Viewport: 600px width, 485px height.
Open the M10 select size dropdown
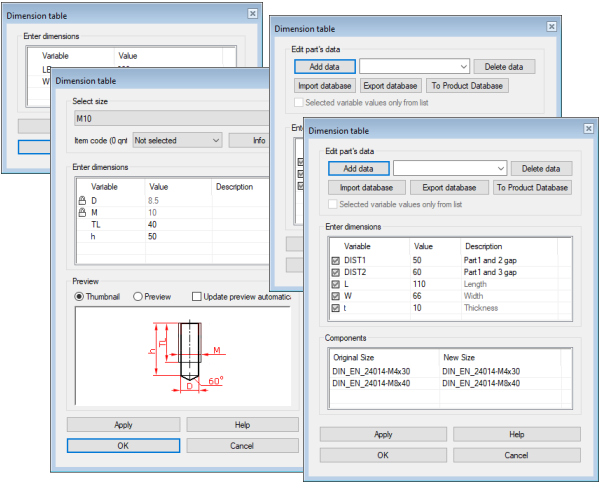tap(170, 120)
